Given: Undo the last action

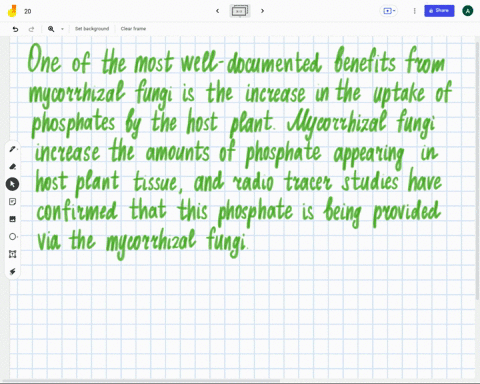Looking at the screenshot, I should point(15,29).
